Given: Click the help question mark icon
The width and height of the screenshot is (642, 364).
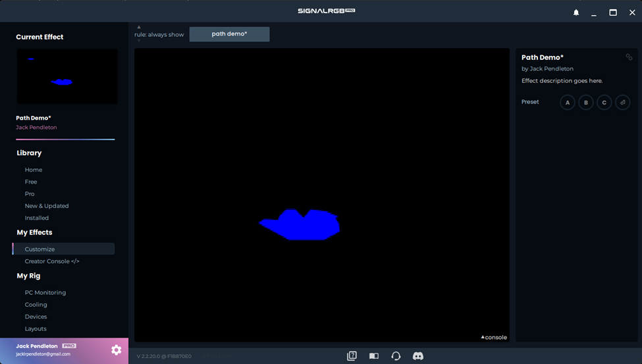Looking at the screenshot, I should point(352,356).
